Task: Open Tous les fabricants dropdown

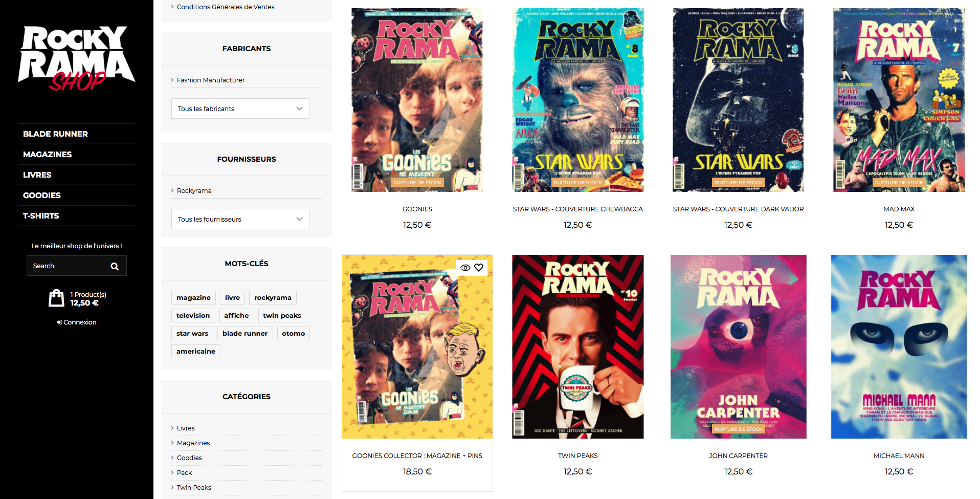Action: point(240,109)
